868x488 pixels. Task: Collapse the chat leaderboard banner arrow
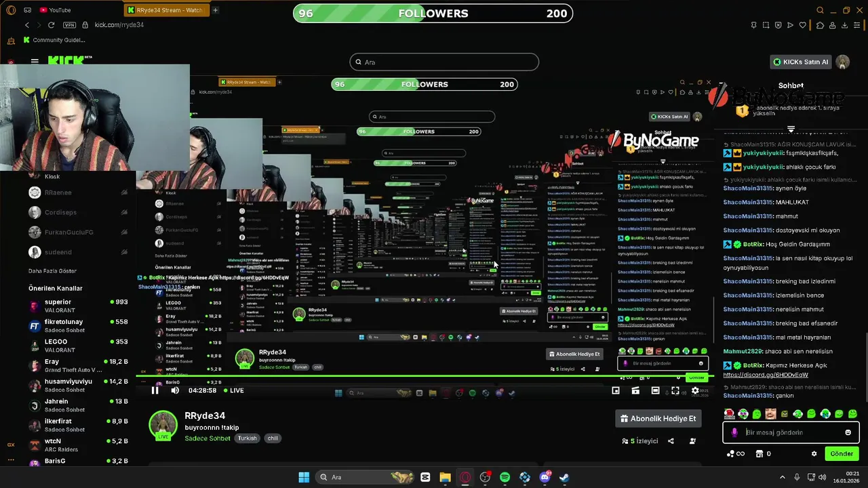click(x=791, y=129)
